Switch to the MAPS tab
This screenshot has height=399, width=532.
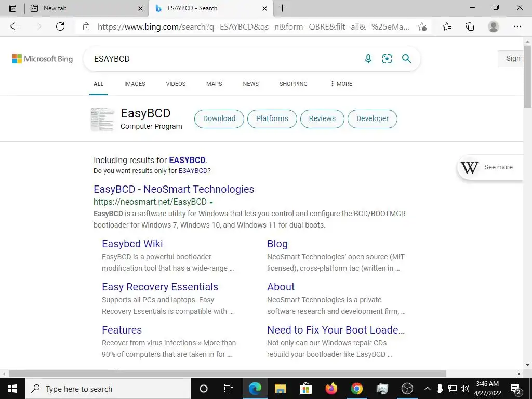pyautogui.click(x=214, y=84)
